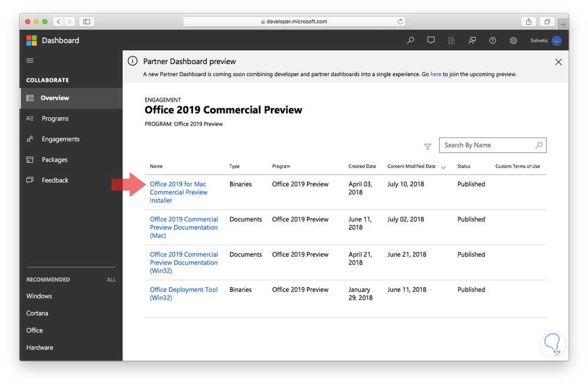Click the Program column header

click(281, 166)
